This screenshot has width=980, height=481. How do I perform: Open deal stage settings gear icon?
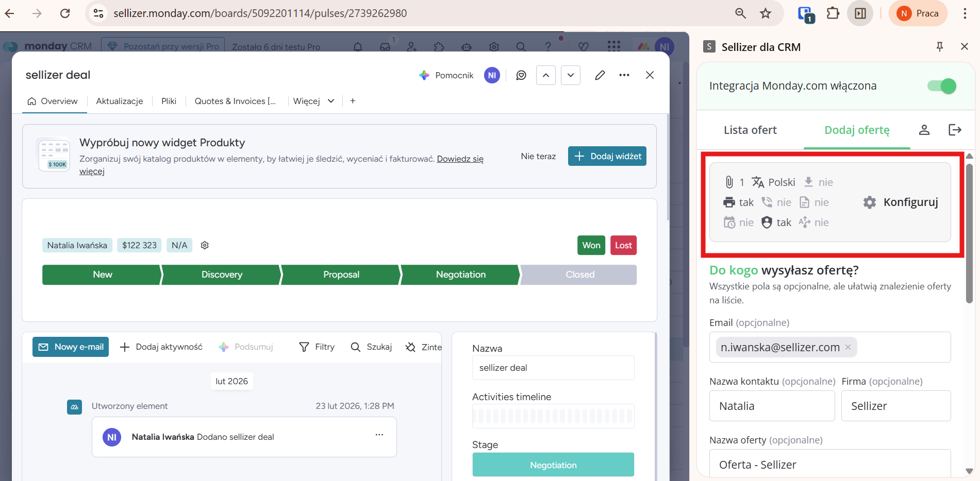[x=205, y=245]
